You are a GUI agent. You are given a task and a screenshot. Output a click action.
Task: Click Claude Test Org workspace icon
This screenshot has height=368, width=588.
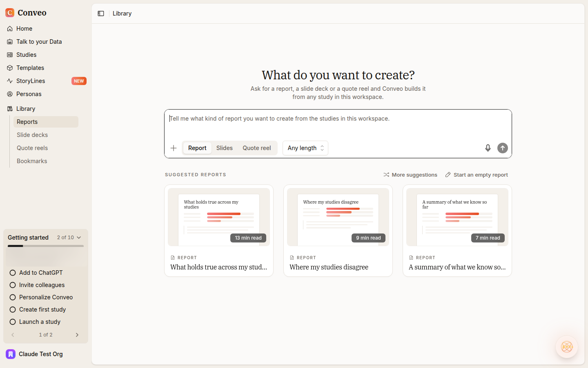click(x=11, y=354)
